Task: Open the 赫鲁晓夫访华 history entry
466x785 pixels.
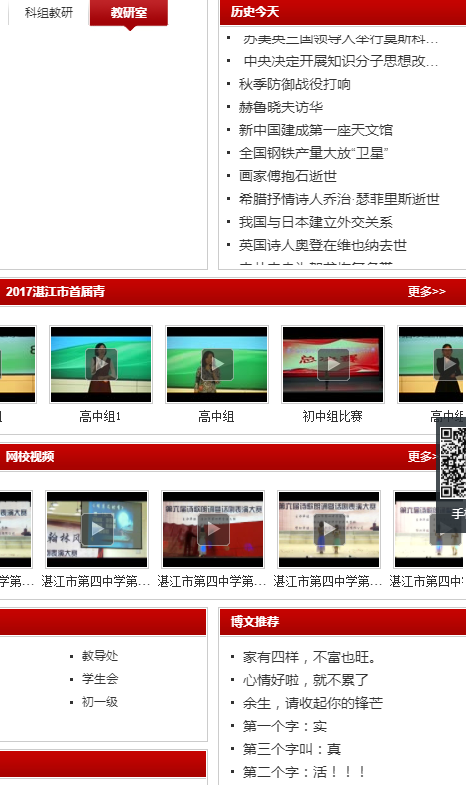Action: pos(281,107)
